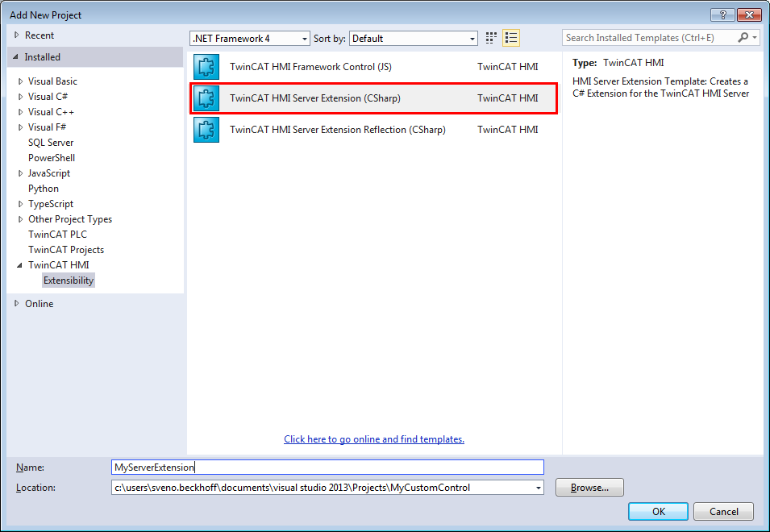Click the TwinCAT HMI Framework Control puzzle icon

point(206,67)
